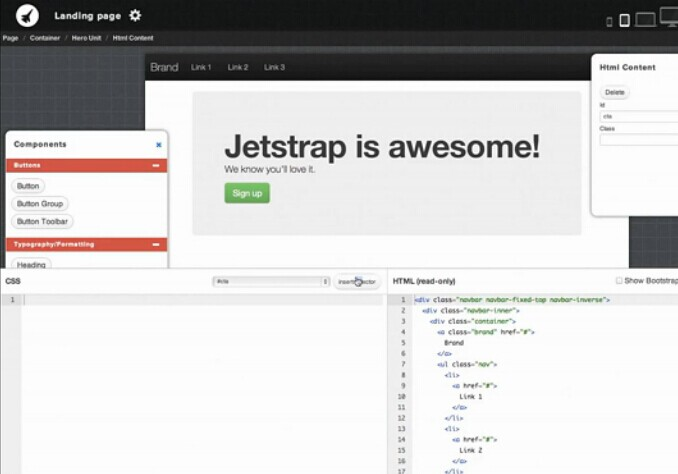
Task: Select Html Content in breadcrumb
Action: point(133,38)
